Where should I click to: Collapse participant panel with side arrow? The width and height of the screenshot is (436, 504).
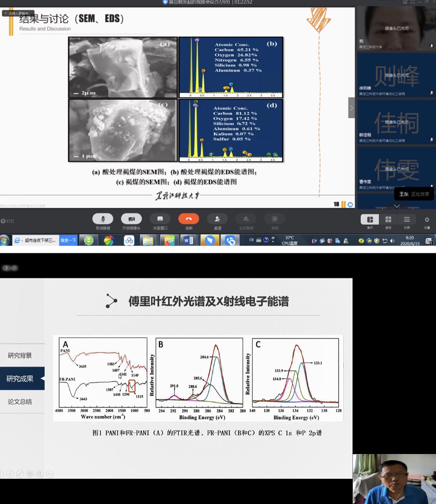pyautogui.click(x=351, y=108)
